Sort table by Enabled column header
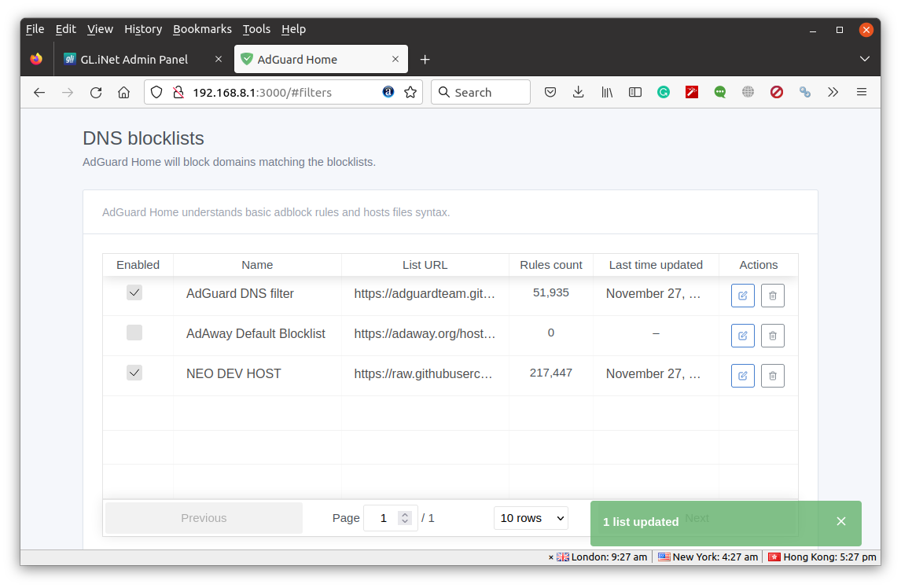This screenshot has height=588, width=901. 138,265
